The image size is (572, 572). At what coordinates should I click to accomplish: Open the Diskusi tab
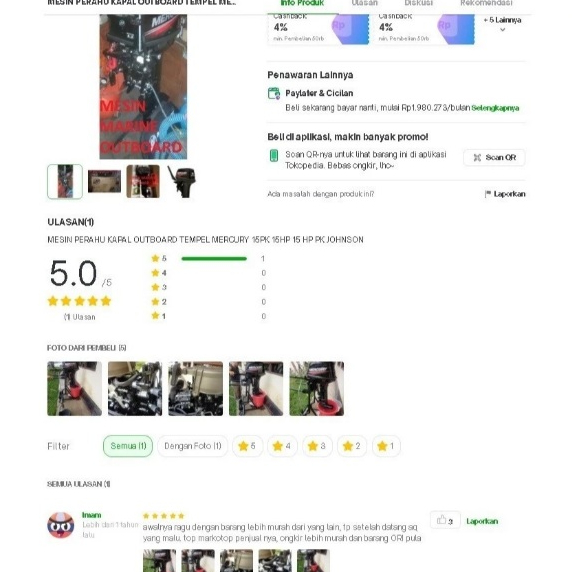click(418, 3)
